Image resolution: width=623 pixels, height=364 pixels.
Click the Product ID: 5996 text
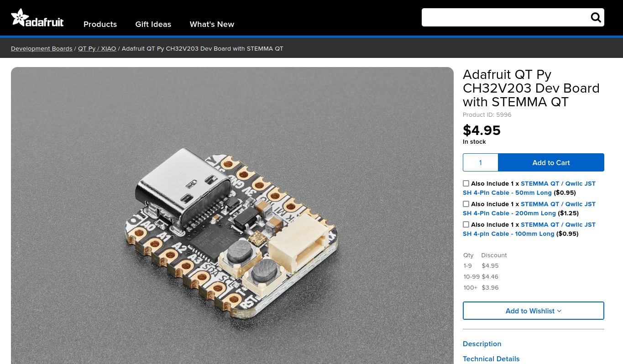487,114
